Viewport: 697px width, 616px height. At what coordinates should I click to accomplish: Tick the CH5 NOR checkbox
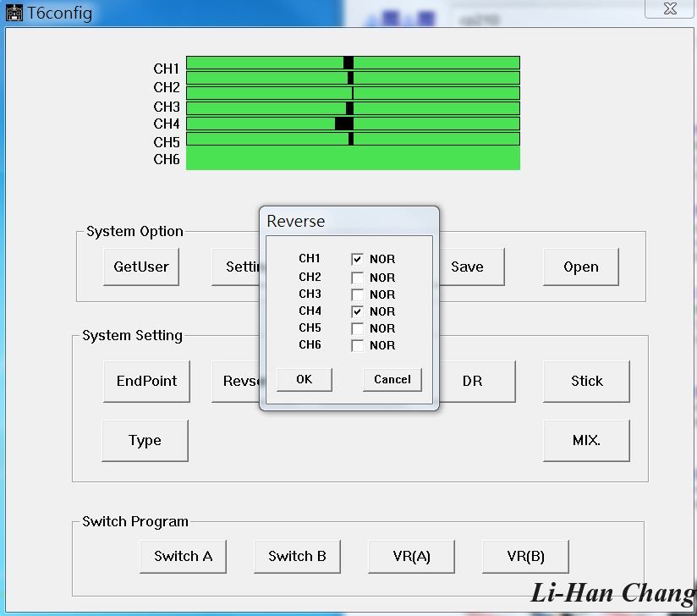point(357,328)
